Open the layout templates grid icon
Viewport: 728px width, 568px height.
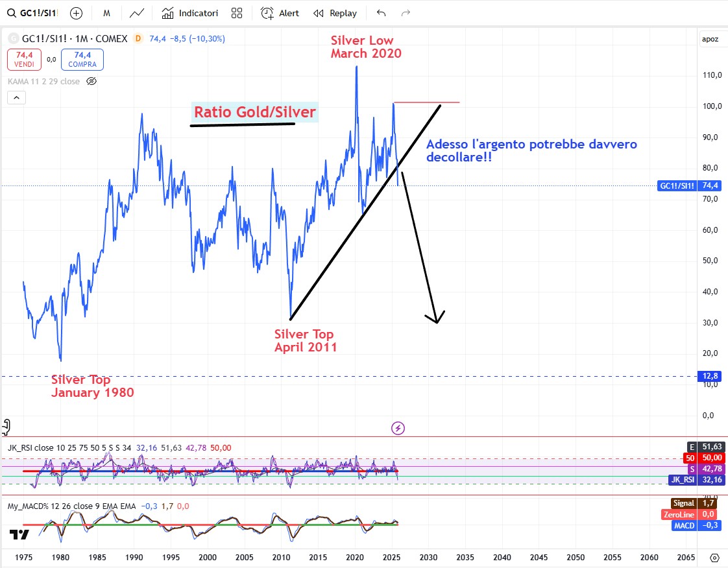point(236,13)
